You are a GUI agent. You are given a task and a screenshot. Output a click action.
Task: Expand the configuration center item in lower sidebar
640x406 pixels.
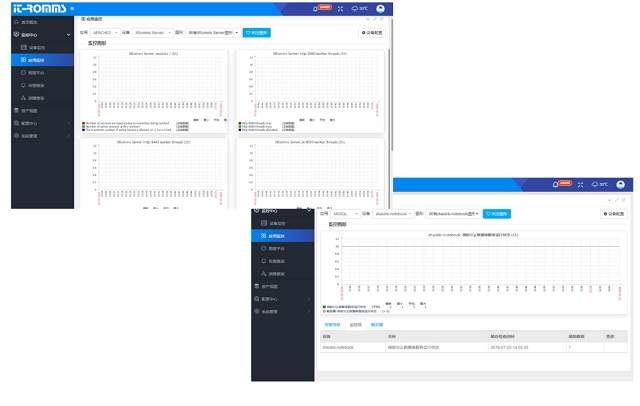click(x=282, y=299)
